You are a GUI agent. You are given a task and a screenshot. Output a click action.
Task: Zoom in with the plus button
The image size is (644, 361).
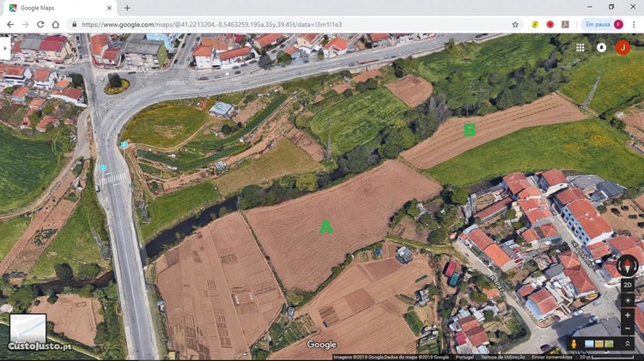(628, 316)
